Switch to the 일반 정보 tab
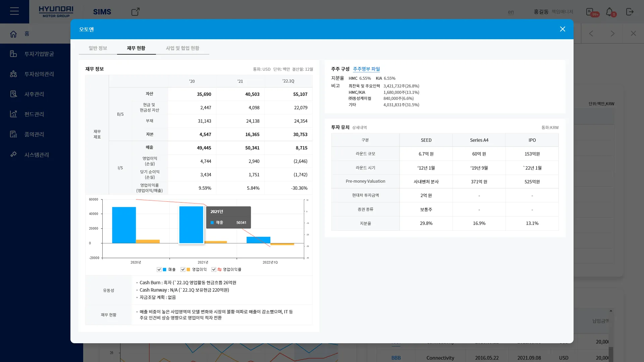This screenshot has width=644, height=362. 98,48
